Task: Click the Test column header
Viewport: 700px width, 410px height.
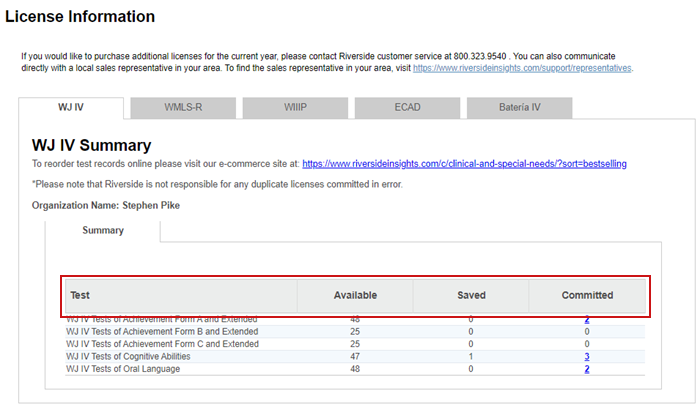Action: coord(80,295)
